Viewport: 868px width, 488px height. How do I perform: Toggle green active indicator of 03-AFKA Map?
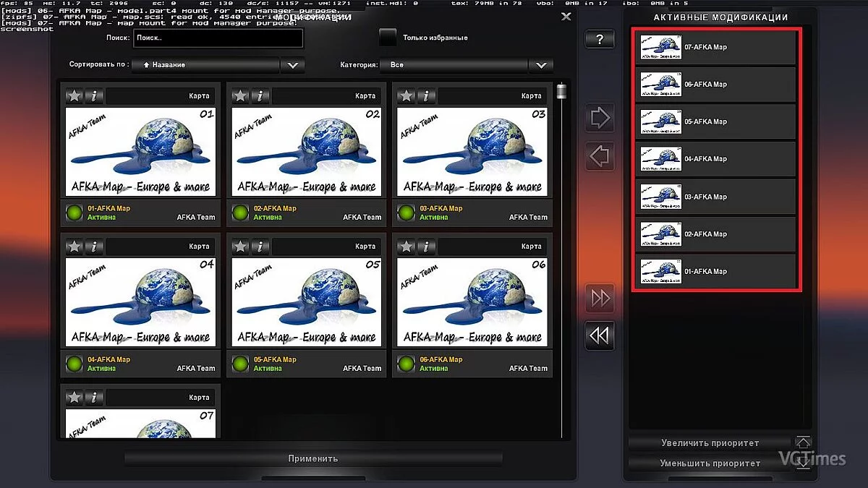407,213
